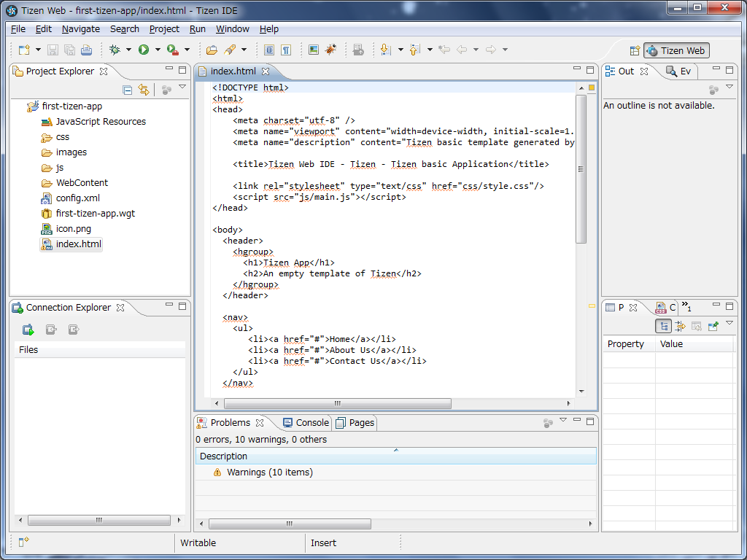Image resolution: width=747 pixels, height=560 pixels.
Task: Show hidden tabs via »1 chevron
Action: tap(686, 306)
